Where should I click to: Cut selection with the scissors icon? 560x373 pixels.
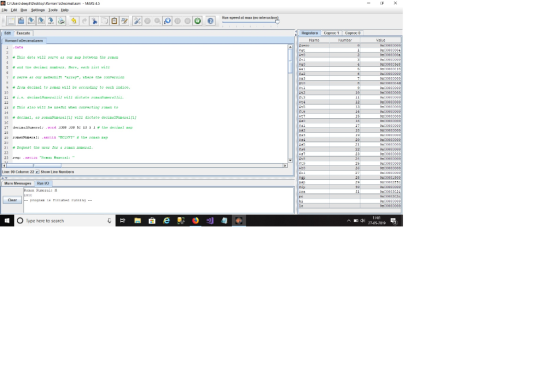click(94, 21)
